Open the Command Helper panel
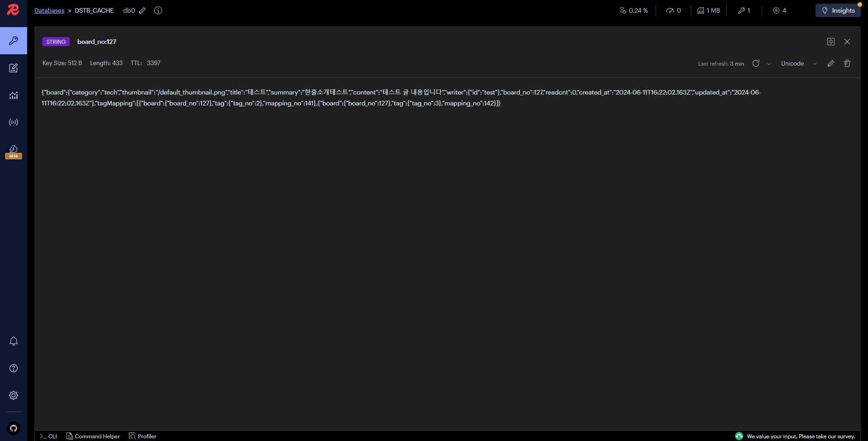The width and height of the screenshot is (868, 441). tap(93, 436)
